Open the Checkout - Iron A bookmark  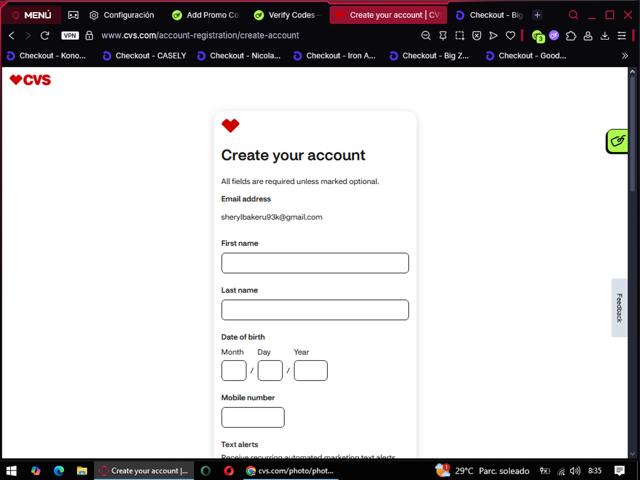(335, 56)
